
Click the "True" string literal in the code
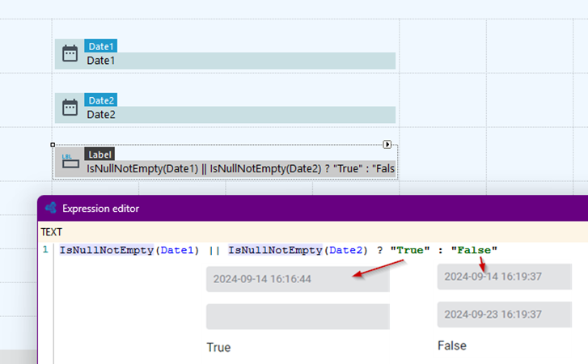[410, 250]
